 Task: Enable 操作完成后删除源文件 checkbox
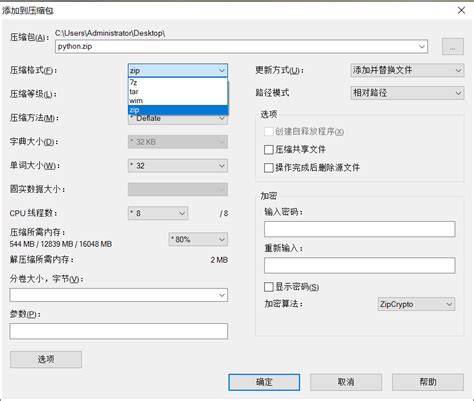tap(269, 168)
